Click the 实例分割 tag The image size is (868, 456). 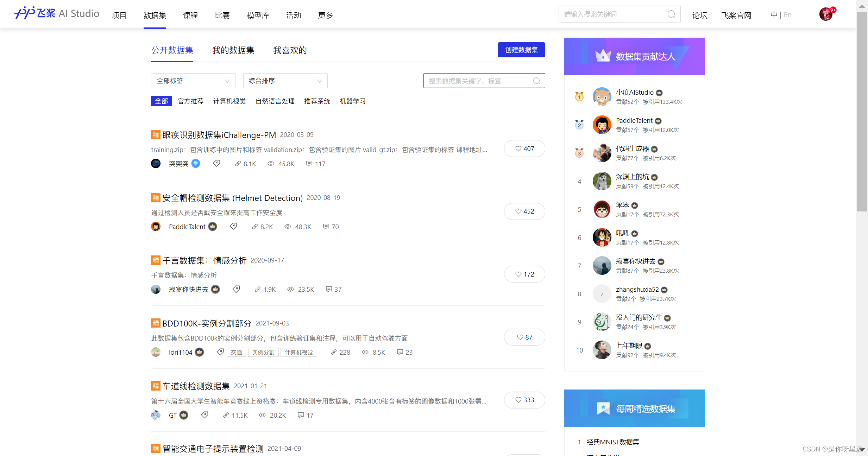click(263, 352)
